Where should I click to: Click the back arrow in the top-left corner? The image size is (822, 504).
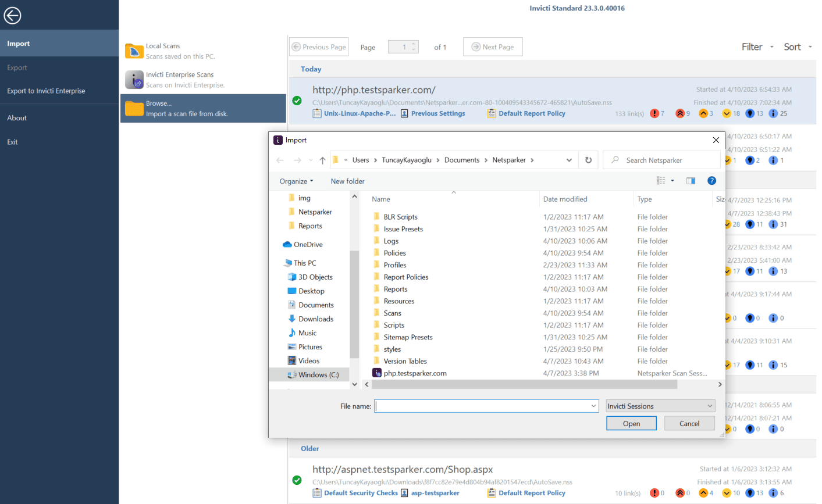[12, 15]
